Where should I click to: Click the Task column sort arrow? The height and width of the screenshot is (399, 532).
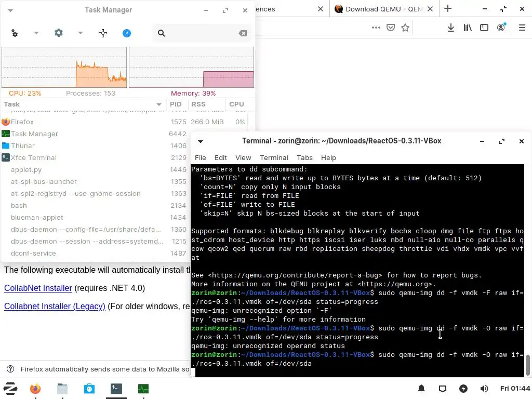pyautogui.click(x=159, y=104)
